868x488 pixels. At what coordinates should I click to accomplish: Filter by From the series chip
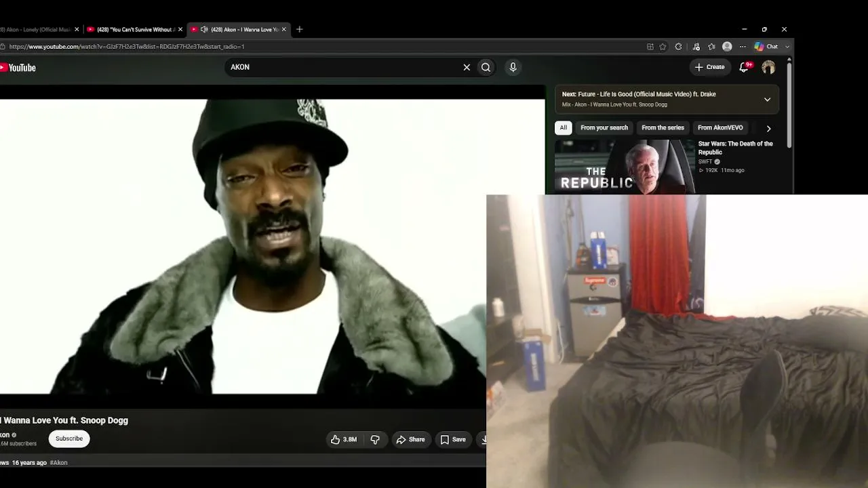pos(663,127)
